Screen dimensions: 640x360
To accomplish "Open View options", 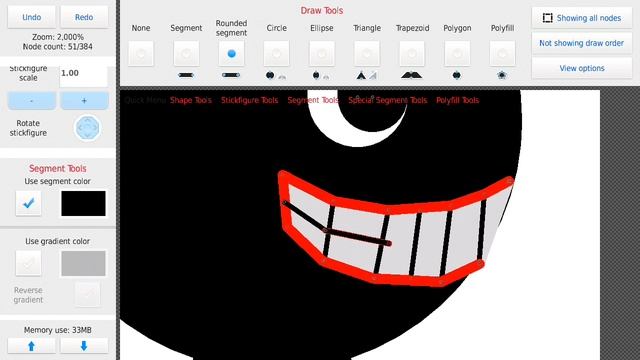I will pos(582,68).
